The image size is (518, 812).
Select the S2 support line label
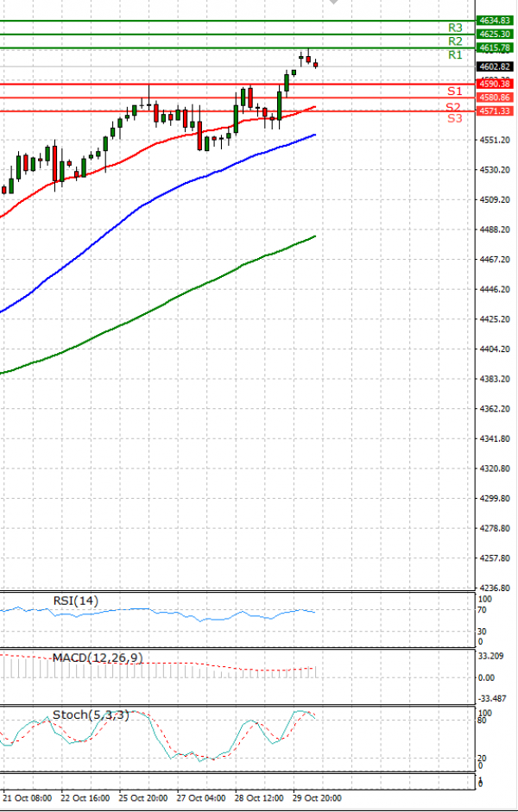click(454, 107)
